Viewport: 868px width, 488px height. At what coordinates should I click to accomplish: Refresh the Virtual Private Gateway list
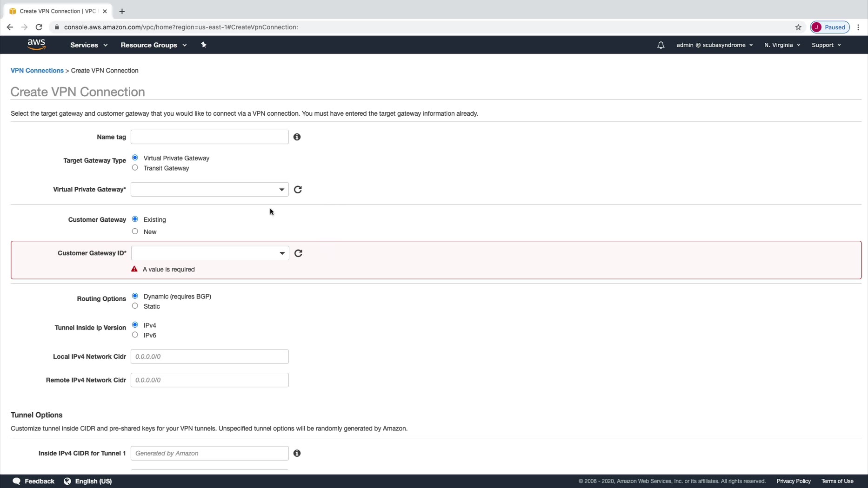(298, 190)
